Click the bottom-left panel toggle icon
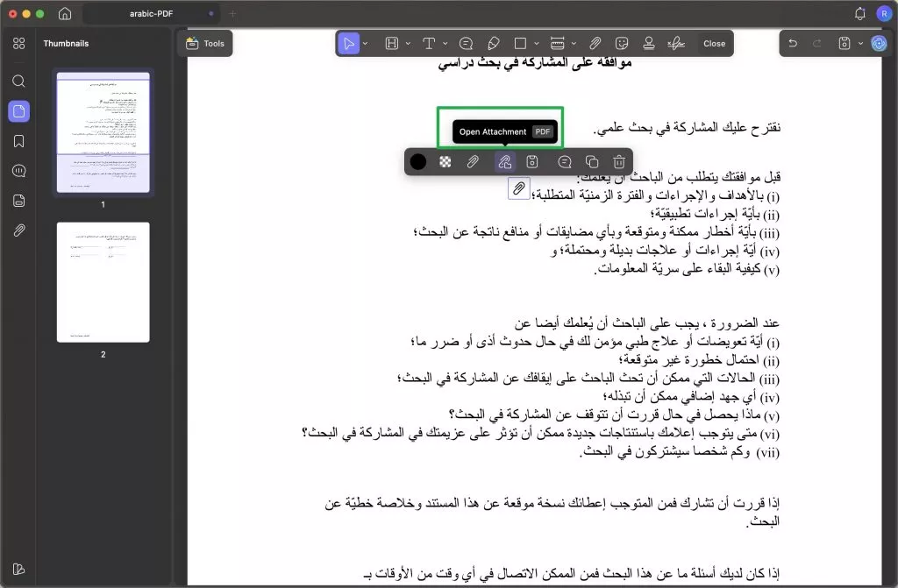Image resolution: width=898 pixels, height=588 pixels. [18, 569]
